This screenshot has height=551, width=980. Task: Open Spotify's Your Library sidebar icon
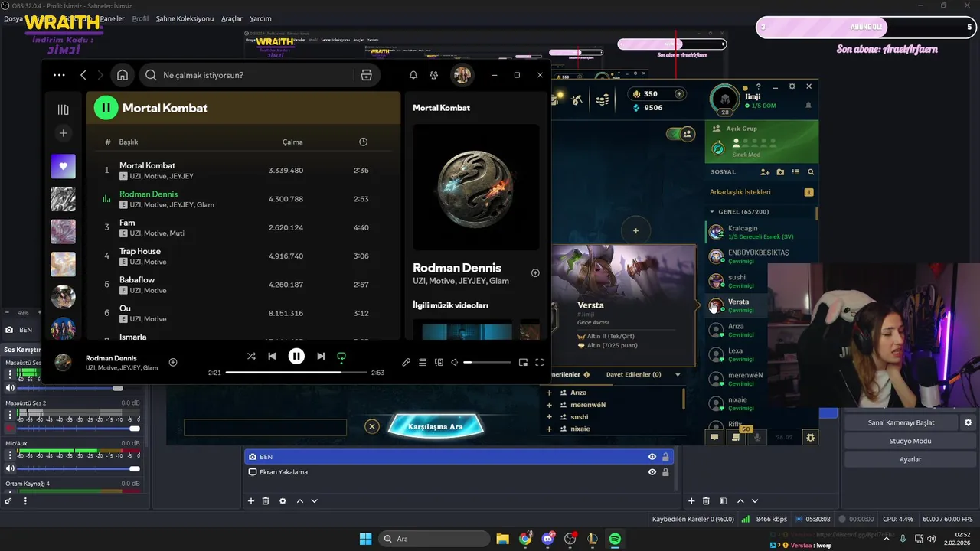point(64,109)
